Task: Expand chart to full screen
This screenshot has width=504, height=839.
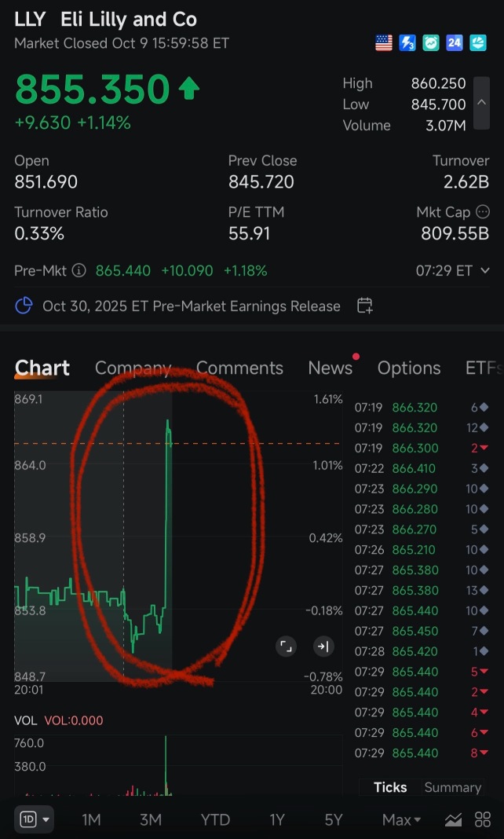Action: tap(287, 647)
